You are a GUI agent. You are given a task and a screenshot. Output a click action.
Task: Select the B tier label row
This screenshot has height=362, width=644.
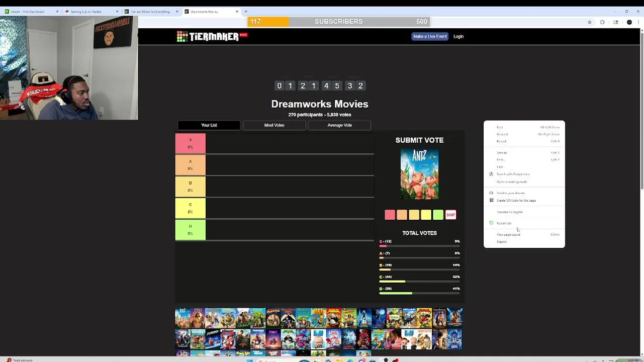pos(190,187)
